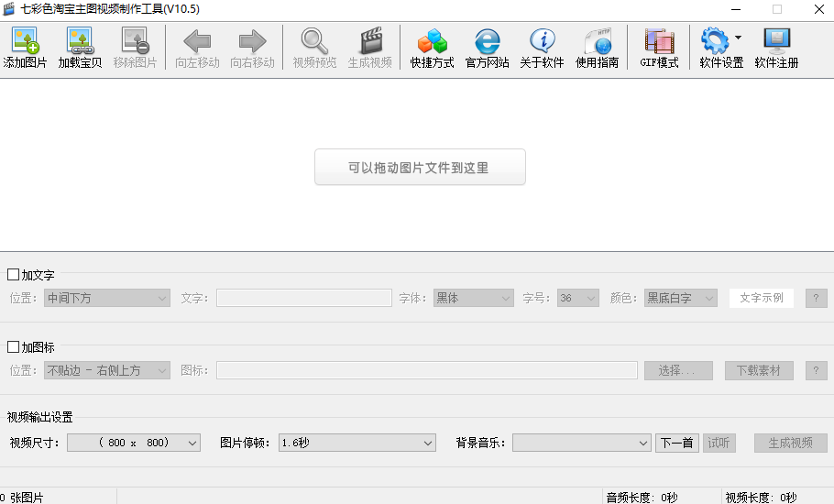Click the 文字 text input field

pyautogui.click(x=304, y=298)
